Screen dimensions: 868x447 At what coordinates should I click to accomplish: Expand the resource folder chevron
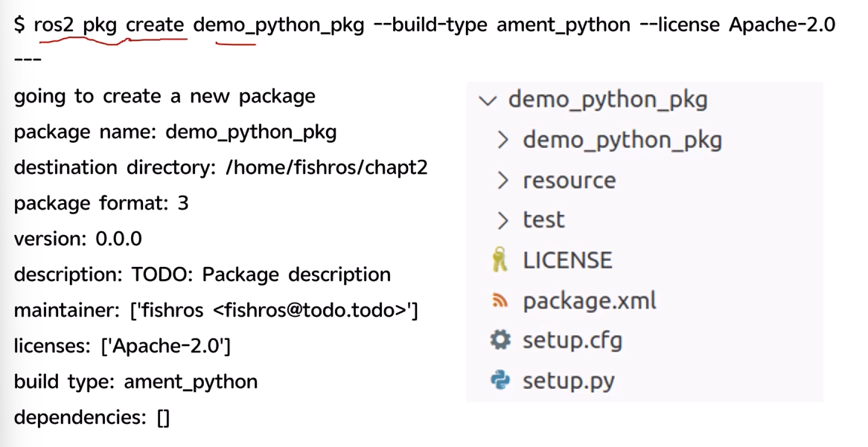point(502,180)
